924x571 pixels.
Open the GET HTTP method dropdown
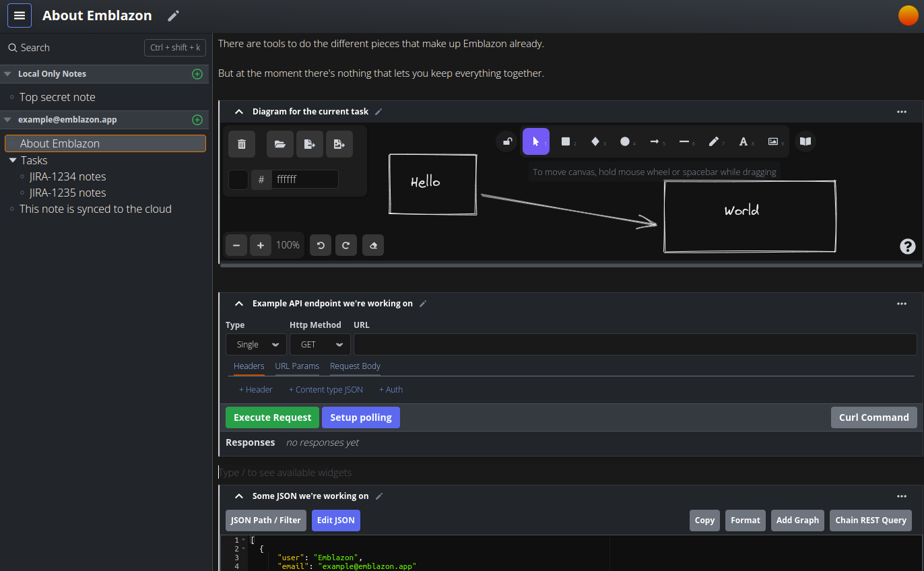tap(320, 344)
